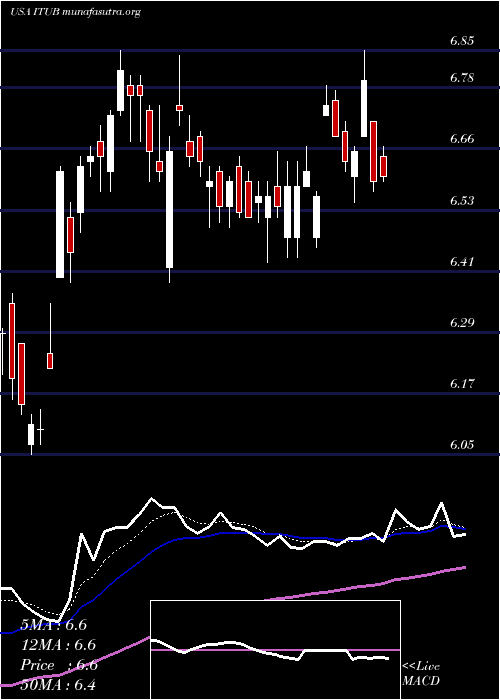Image resolution: width=500 pixels, height=700 pixels.
Task: Select the 6.78 price axis label
Action: coord(462,78)
